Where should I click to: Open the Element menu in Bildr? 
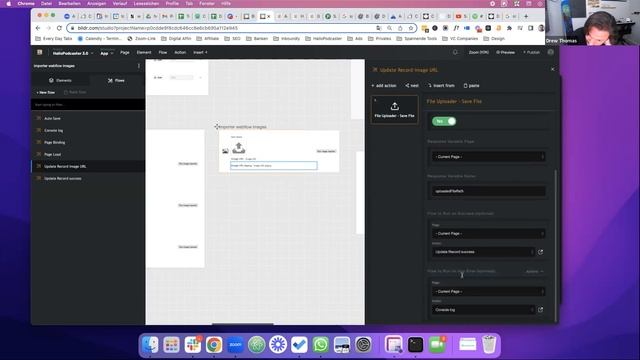[x=144, y=52]
